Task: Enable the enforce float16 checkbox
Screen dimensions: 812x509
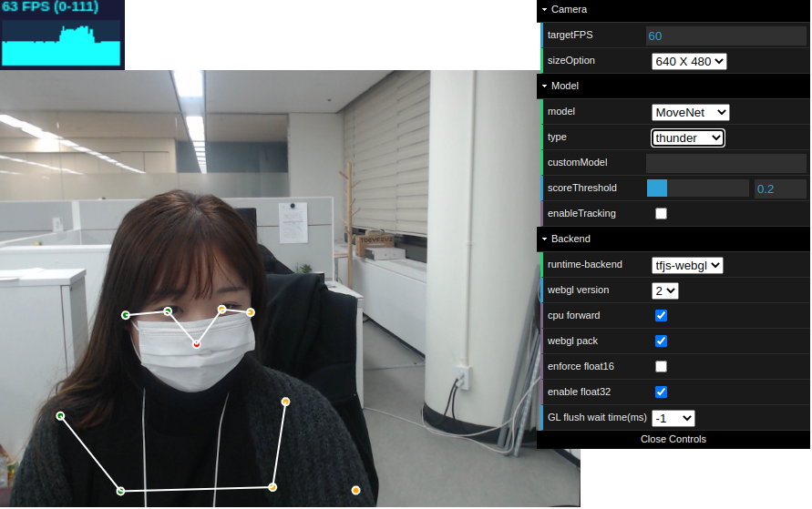Action: 661,367
